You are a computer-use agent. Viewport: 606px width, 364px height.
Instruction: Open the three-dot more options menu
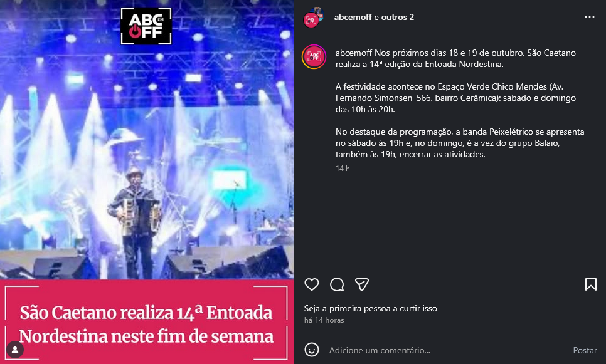click(x=590, y=17)
